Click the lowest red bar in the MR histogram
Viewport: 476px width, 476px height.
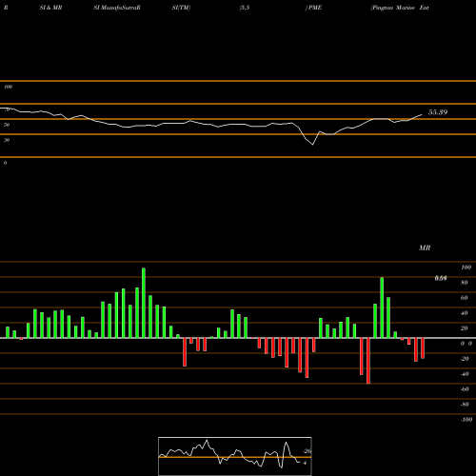tap(368, 361)
